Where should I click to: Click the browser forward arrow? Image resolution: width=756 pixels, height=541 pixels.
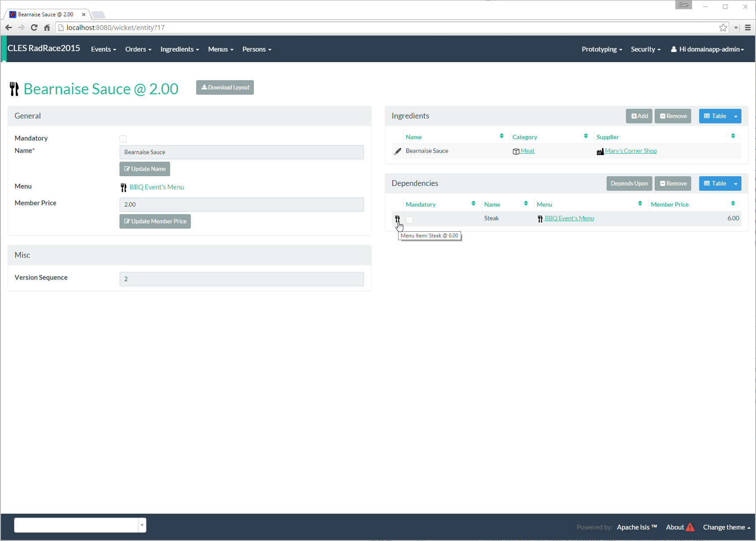coord(21,27)
